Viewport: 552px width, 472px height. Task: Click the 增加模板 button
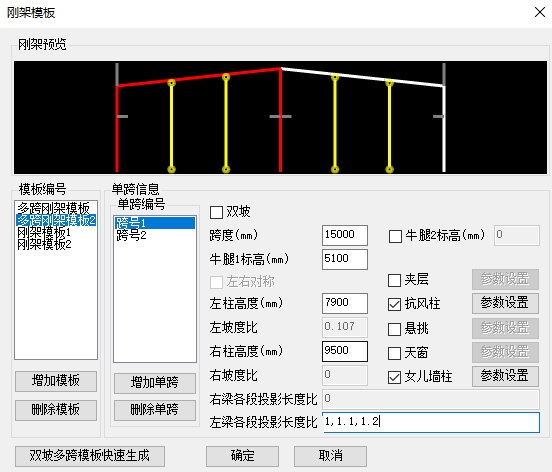click(56, 381)
